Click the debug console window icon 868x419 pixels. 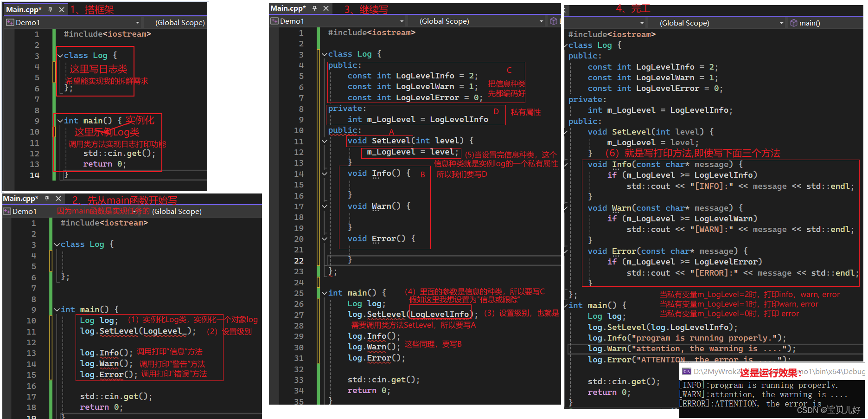pos(687,371)
